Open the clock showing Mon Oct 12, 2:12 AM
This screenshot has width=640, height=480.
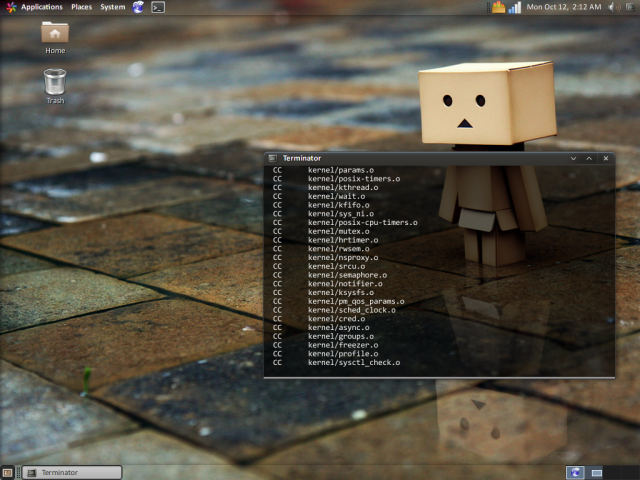click(564, 7)
